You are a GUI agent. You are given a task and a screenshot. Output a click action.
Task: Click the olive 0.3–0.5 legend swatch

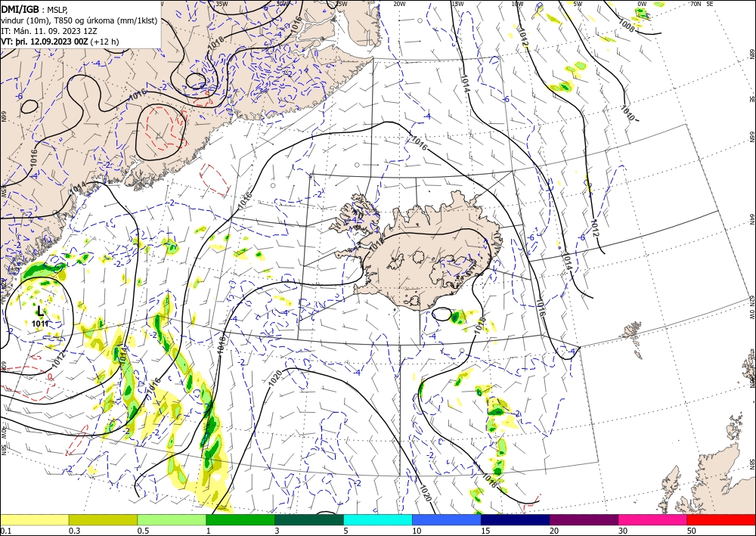pyautogui.click(x=103, y=519)
